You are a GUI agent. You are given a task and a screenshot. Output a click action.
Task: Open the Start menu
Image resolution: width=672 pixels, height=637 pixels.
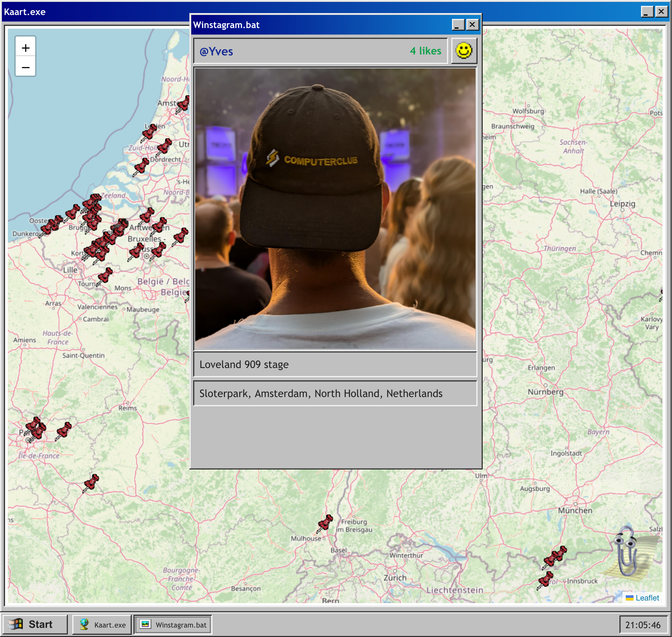click(x=34, y=624)
